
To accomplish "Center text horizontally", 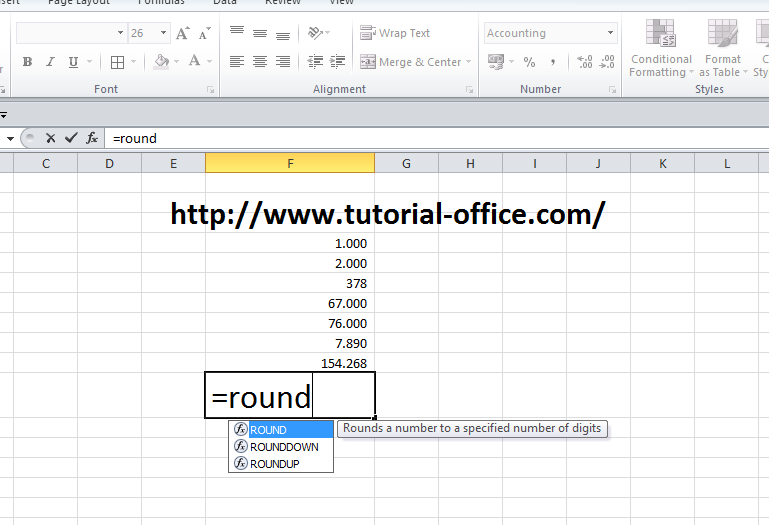I will coord(260,62).
